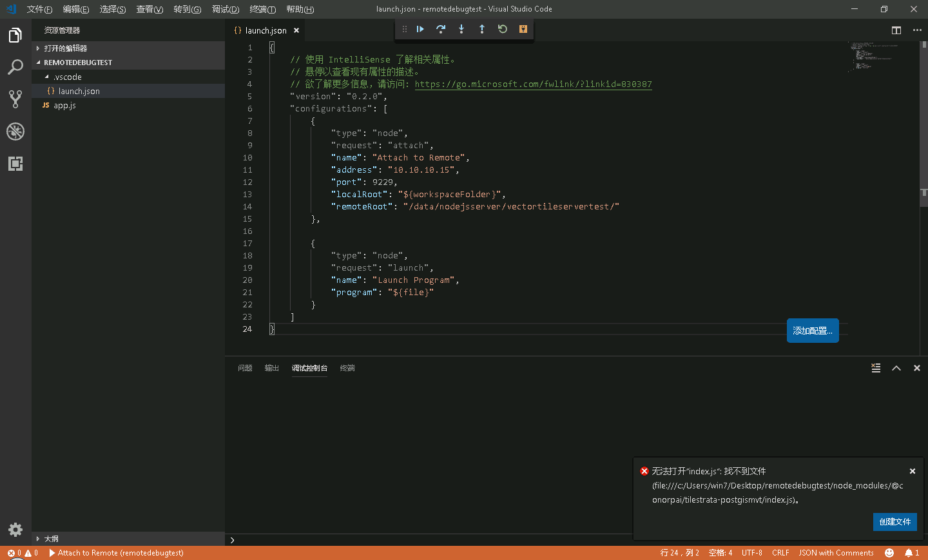Click the Step Out debug icon
928x560 pixels.
(x=482, y=29)
